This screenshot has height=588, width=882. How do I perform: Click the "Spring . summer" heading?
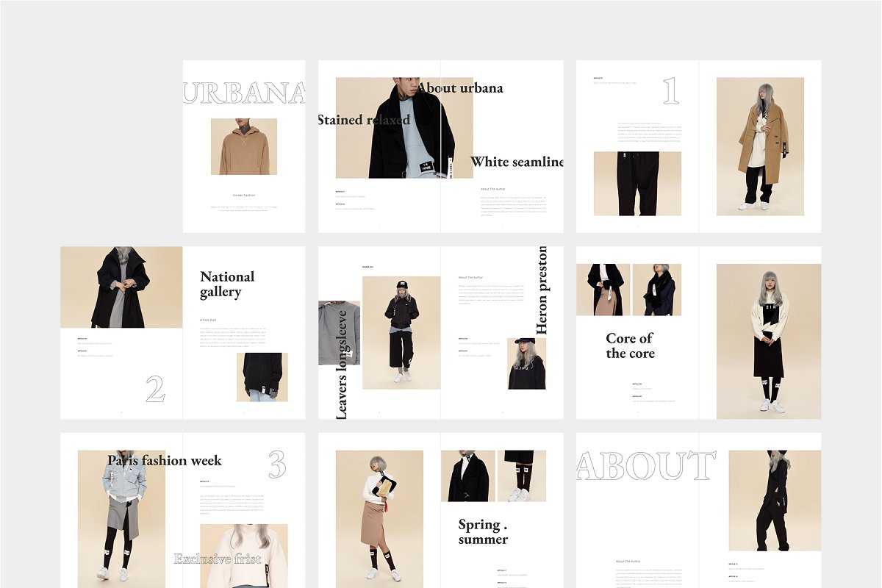tap(483, 532)
